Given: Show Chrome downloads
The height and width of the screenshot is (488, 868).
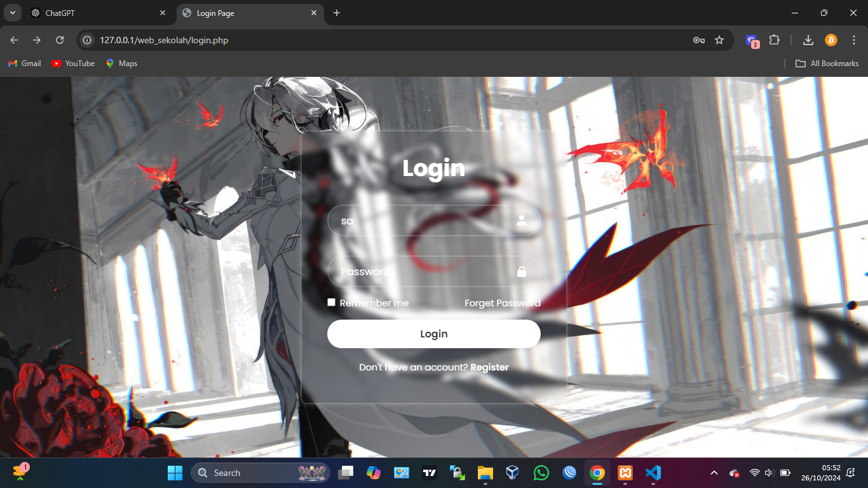Looking at the screenshot, I should [x=808, y=40].
